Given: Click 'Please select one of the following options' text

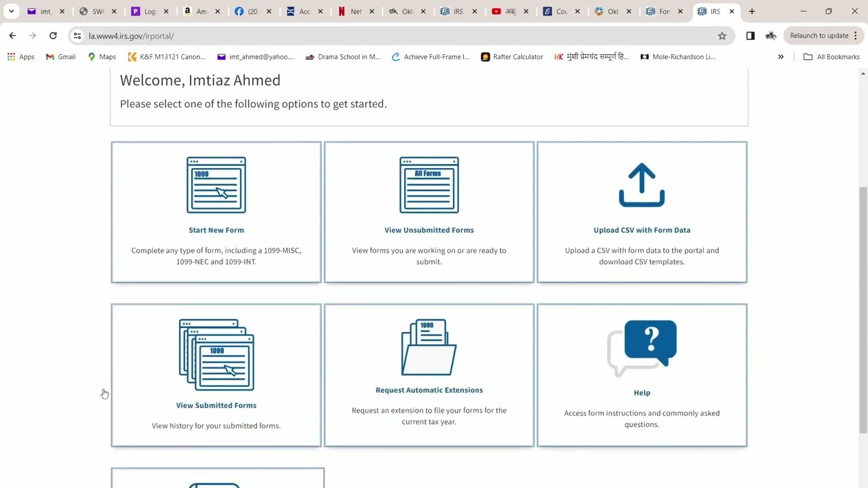Looking at the screenshot, I should pyautogui.click(x=253, y=104).
